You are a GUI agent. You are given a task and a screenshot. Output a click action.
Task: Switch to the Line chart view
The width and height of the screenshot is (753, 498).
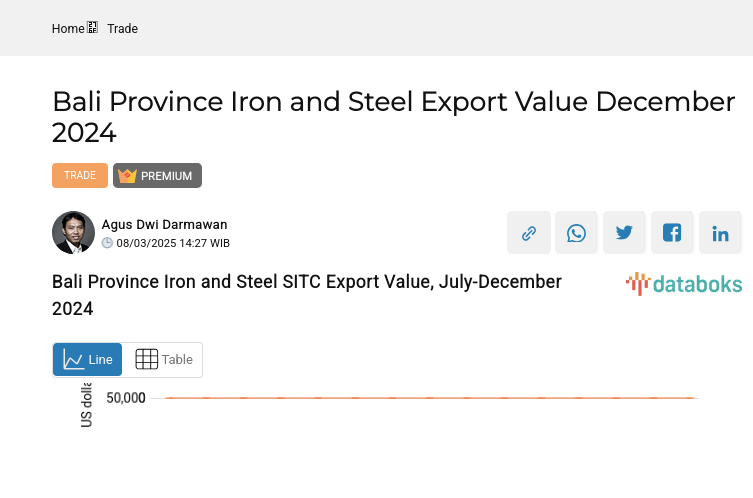88,360
